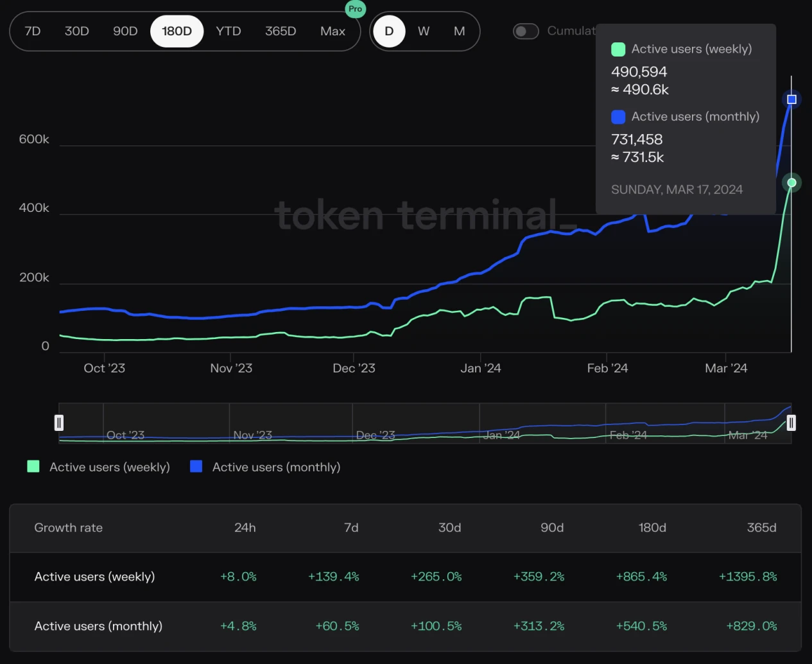Click the 365d growth rate column header
This screenshot has height=664, width=812.
pos(761,527)
